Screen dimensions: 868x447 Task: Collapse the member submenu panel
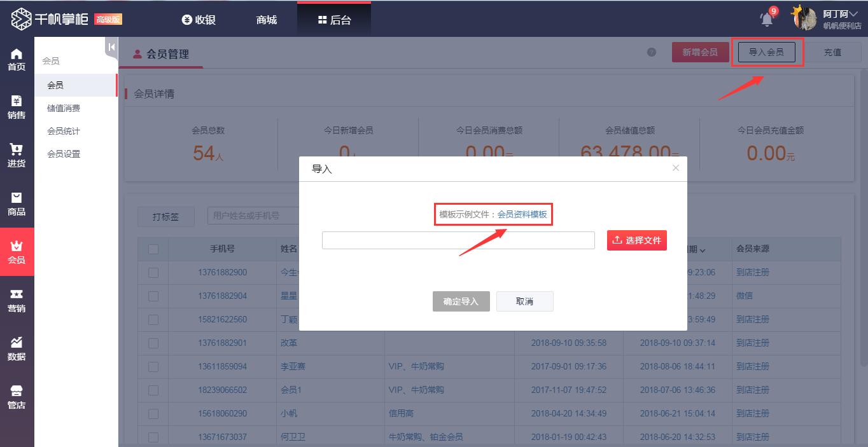111,47
